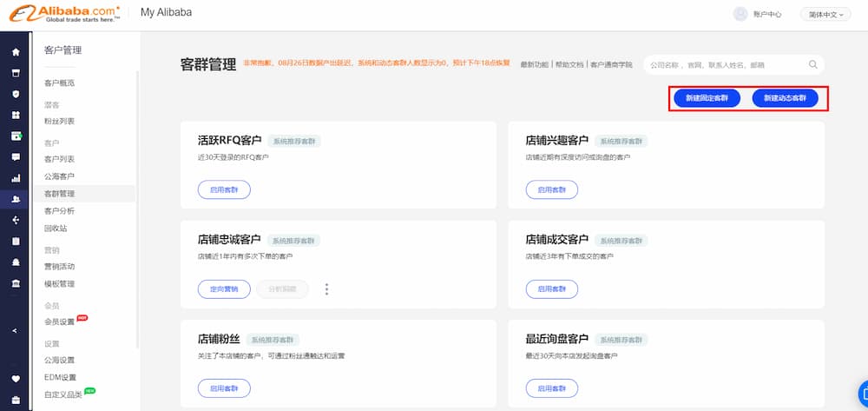Click the 店铺粉丝 card title
The height and width of the screenshot is (411, 868).
219,339
